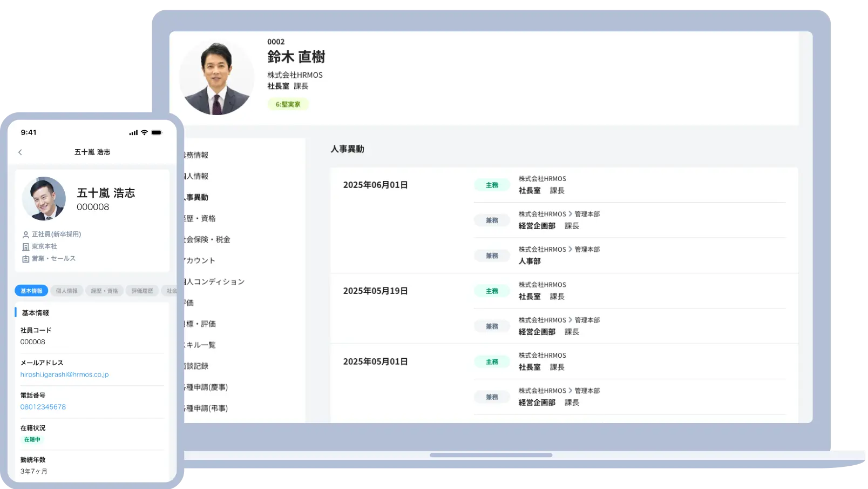Click the building icon next to 東京本社
Viewport: 868px width, 489px height.
[x=26, y=246]
